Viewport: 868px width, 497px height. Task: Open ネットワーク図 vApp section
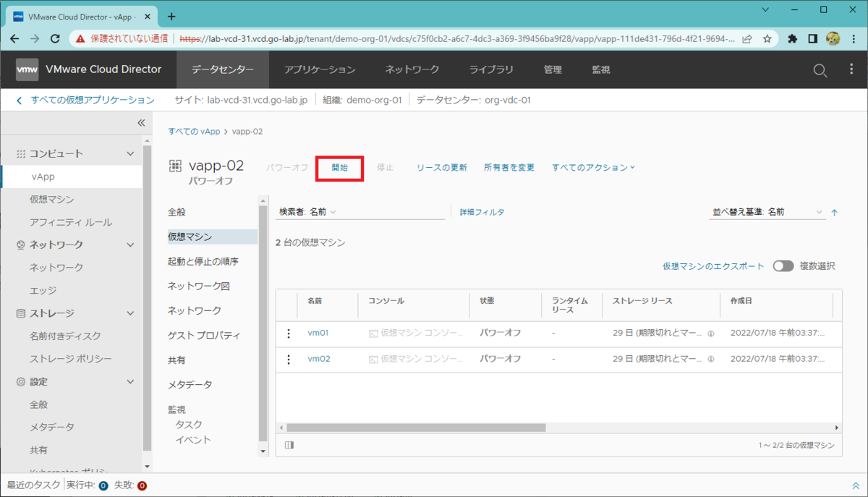tap(199, 286)
